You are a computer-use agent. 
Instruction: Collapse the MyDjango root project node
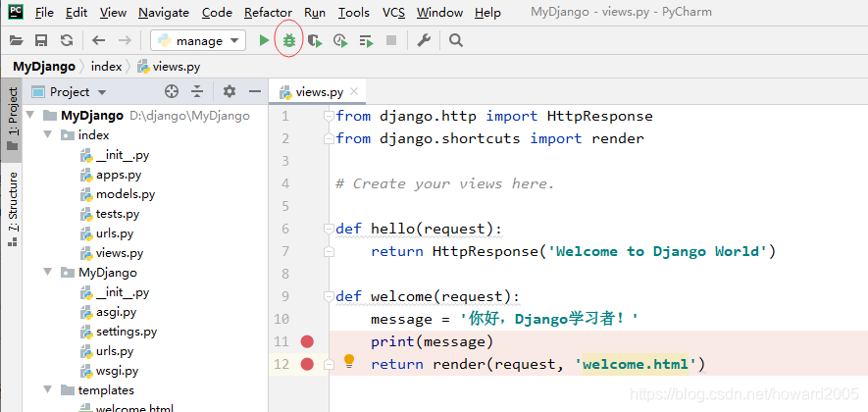29,116
